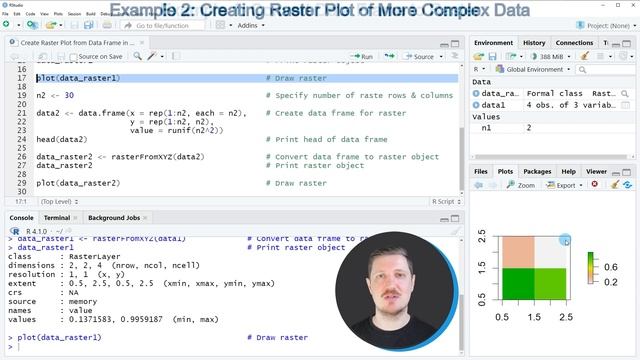Click the document outline icon in editor
The width and height of the screenshot is (640, 360).
click(454, 56)
